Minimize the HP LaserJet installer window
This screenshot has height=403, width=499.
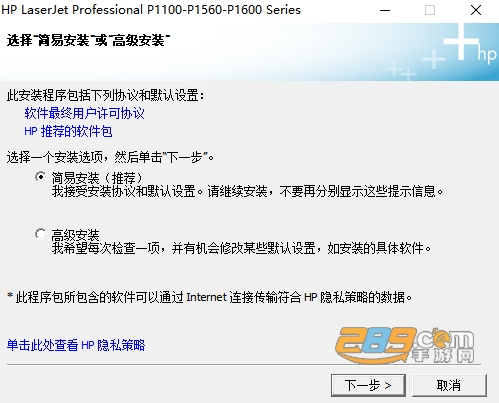click(x=385, y=10)
